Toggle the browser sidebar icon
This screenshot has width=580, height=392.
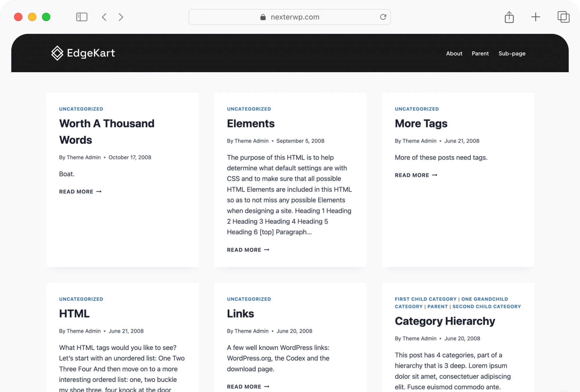[x=81, y=17]
